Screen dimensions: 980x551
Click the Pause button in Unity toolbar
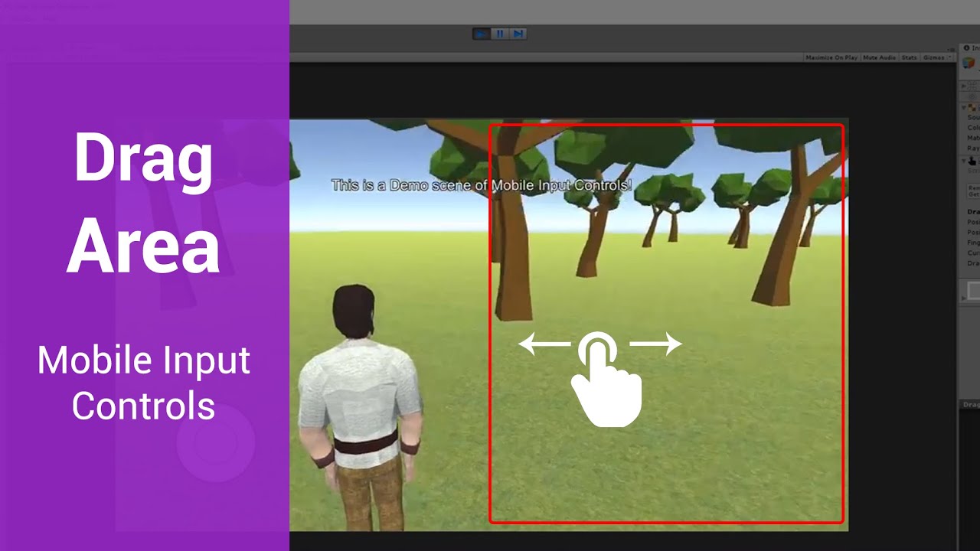tap(500, 34)
